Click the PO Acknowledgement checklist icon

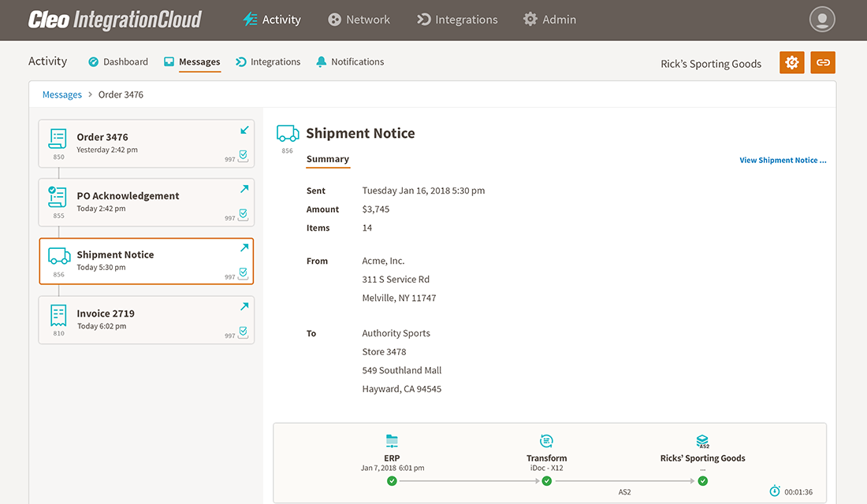tap(58, 197)
